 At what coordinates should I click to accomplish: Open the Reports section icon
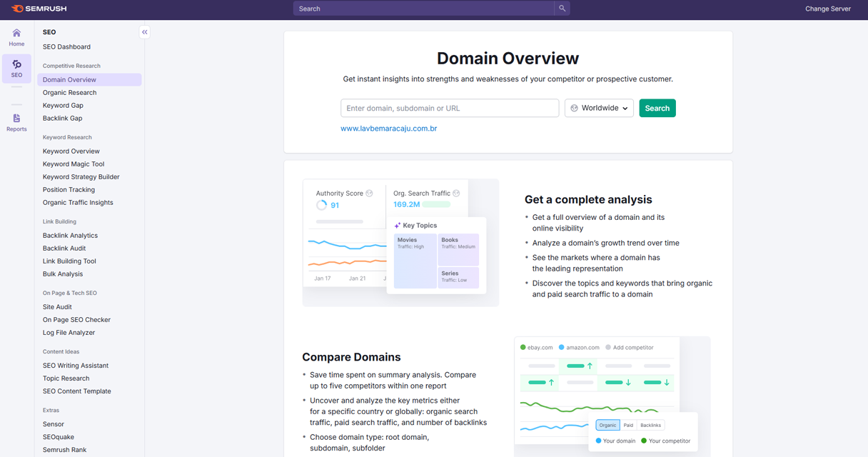[x=16, y=122]
